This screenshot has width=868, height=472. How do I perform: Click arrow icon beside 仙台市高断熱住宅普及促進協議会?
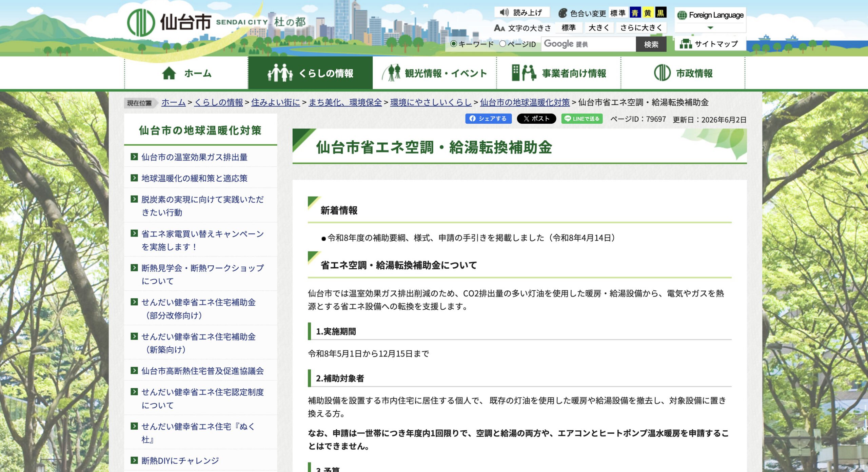pos(134,371)
